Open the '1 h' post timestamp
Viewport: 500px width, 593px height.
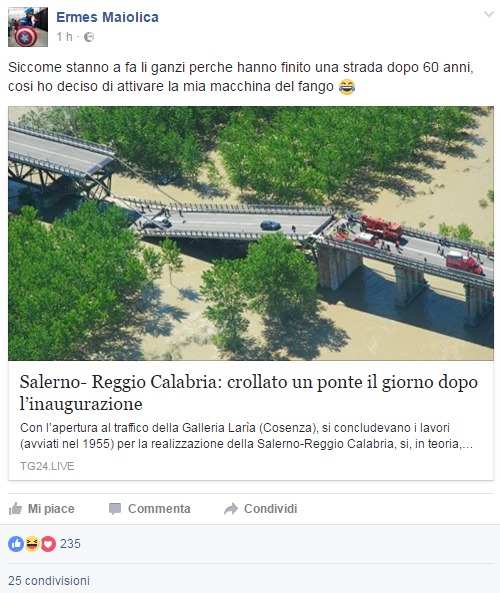pyautogui.click(x=64, y=37)
